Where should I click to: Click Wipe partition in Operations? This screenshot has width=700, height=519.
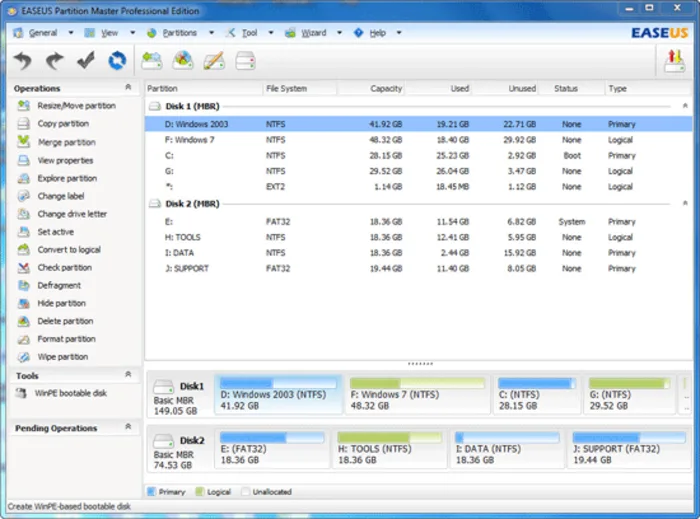(x=62, y=357)
